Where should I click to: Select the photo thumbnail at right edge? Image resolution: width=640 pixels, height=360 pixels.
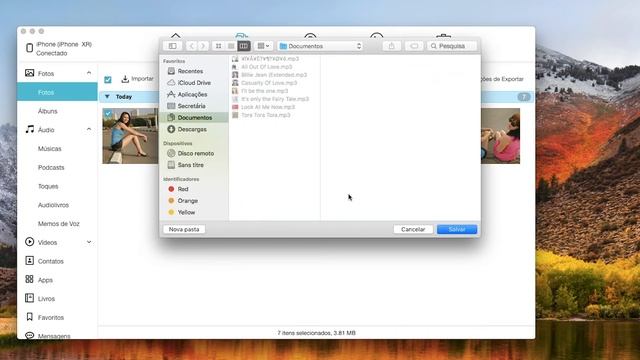[500, 136]
